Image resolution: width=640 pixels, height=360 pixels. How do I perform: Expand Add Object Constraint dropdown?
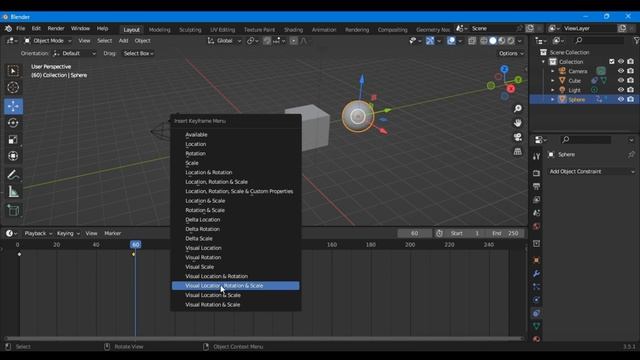pos(591,171)
